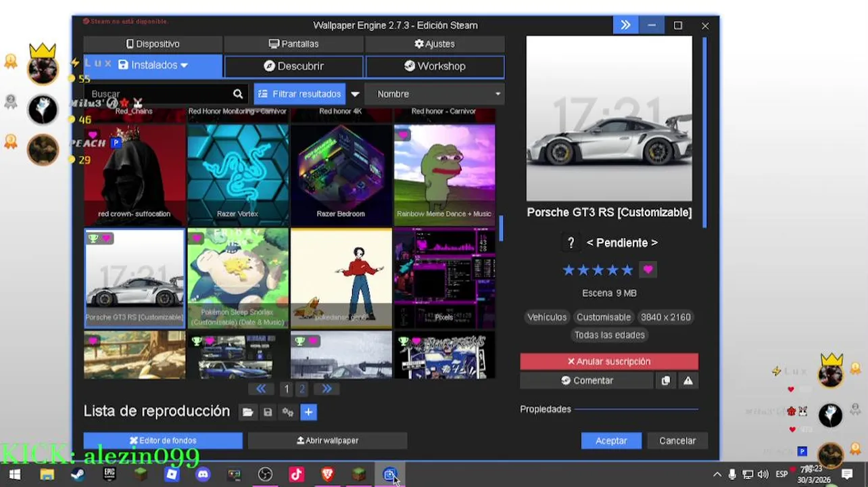
Task: Open Steam from the taskbar
Action: pyautogui.click(x=78, y=475)
